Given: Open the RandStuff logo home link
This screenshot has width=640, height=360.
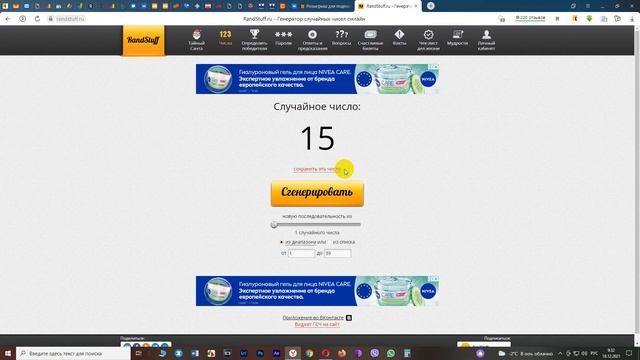Looking at the screenshot, I should (144, 40).
